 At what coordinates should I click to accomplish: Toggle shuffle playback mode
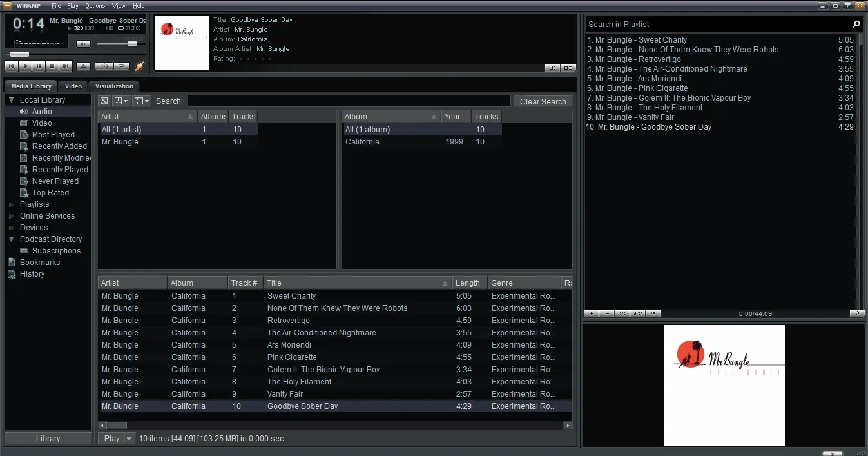coord(104,66)
